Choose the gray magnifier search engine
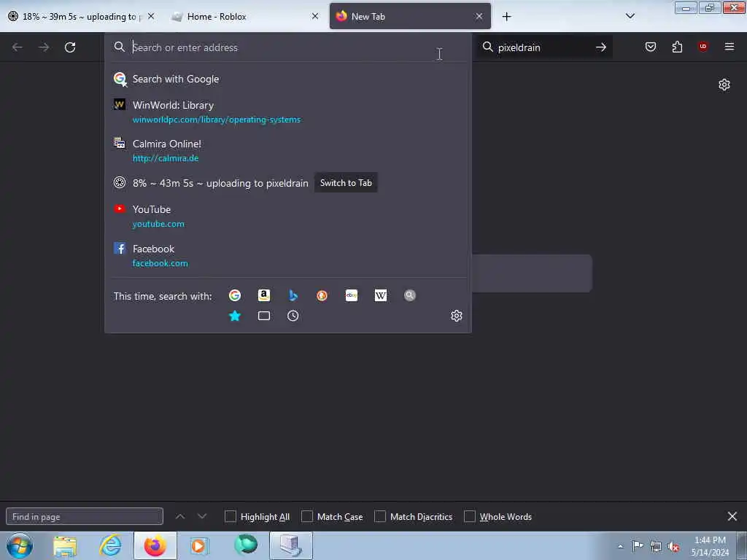 pyautogui.click(x=410, y=295)
